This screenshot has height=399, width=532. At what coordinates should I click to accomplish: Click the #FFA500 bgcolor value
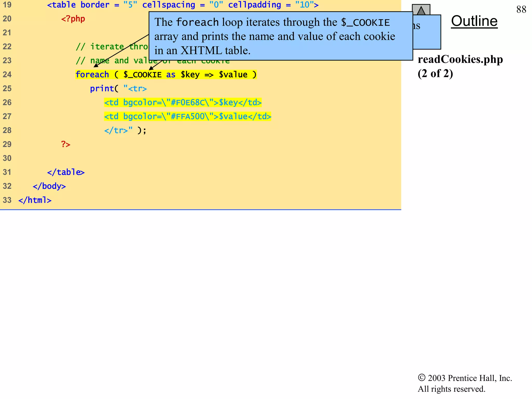[x=187, y=116]
